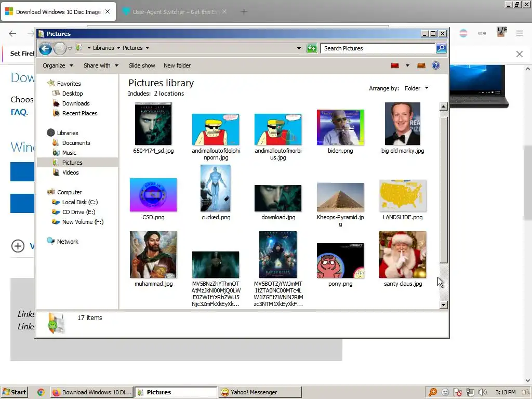Open Organize dropdown menu
Viewport: 532px width, 399px height.
58,65
